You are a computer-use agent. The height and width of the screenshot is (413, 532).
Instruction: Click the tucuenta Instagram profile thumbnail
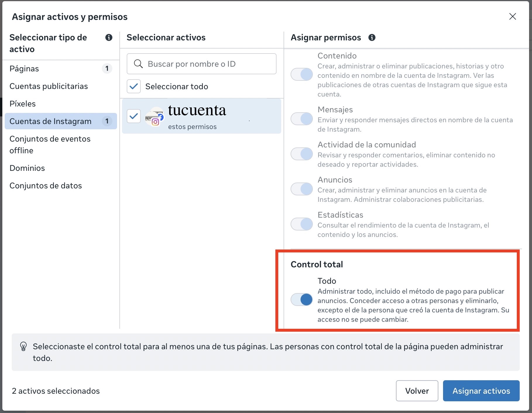[155, 117]
